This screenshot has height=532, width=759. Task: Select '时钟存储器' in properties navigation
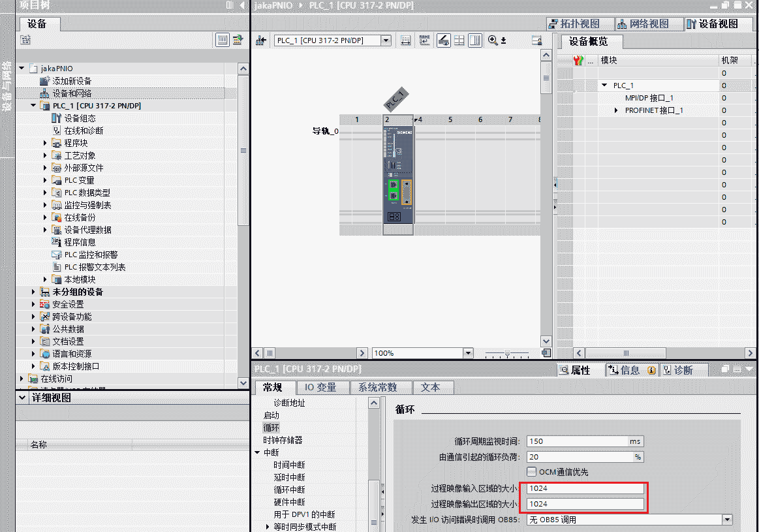pyautogui.click(x=283, y=440)
